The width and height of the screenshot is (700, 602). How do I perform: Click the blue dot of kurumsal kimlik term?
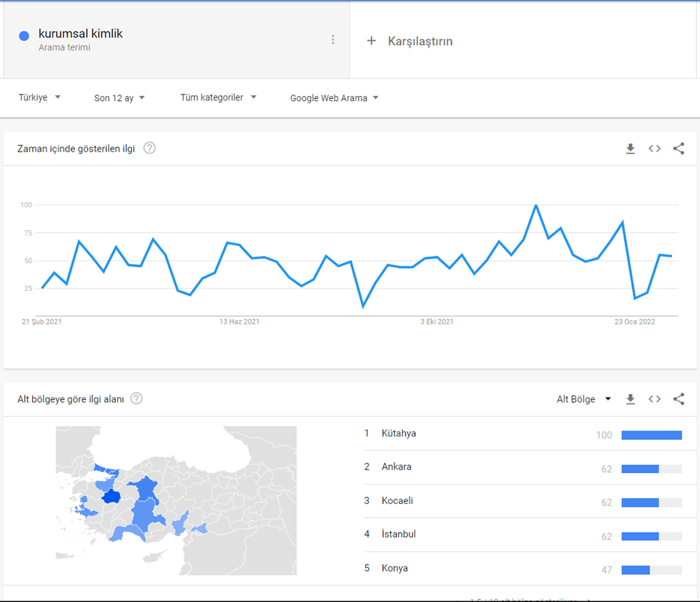tap(24, 36)
